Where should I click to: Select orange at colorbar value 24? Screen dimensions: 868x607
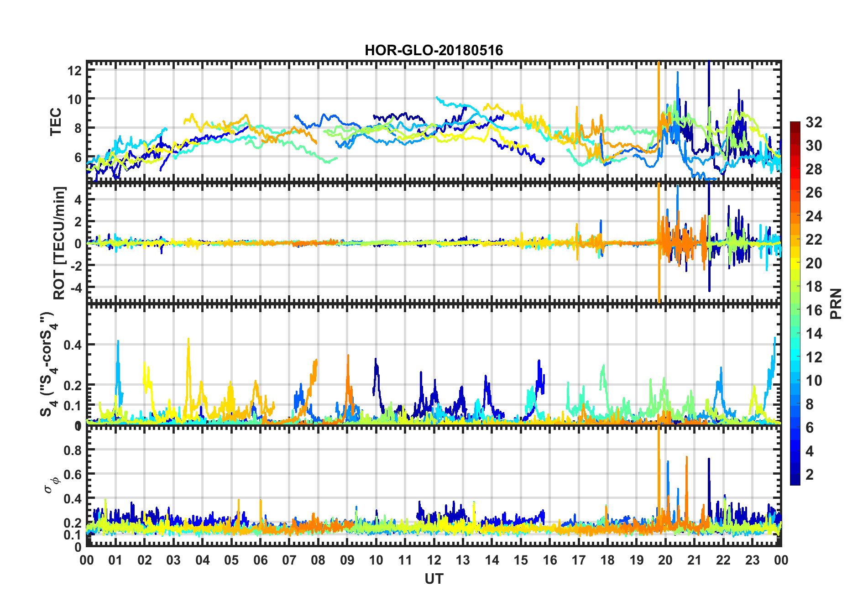click(x=795, y=216)
